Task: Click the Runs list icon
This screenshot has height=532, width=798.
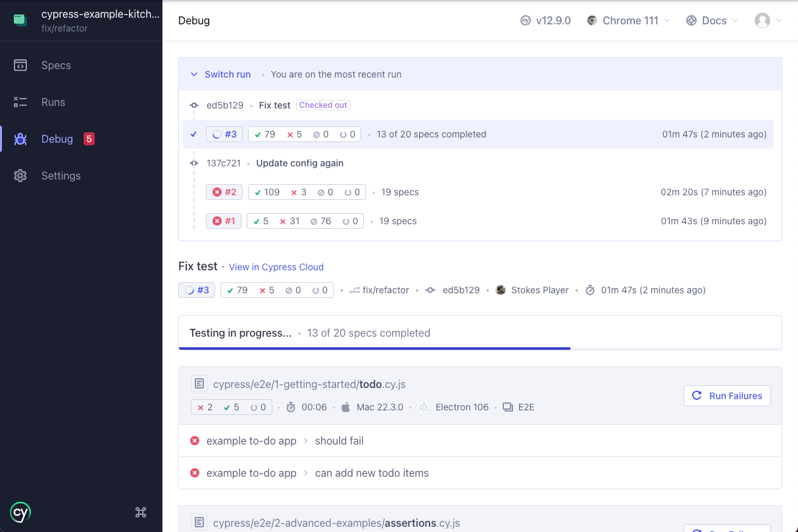Action: (x=20, y=102)
